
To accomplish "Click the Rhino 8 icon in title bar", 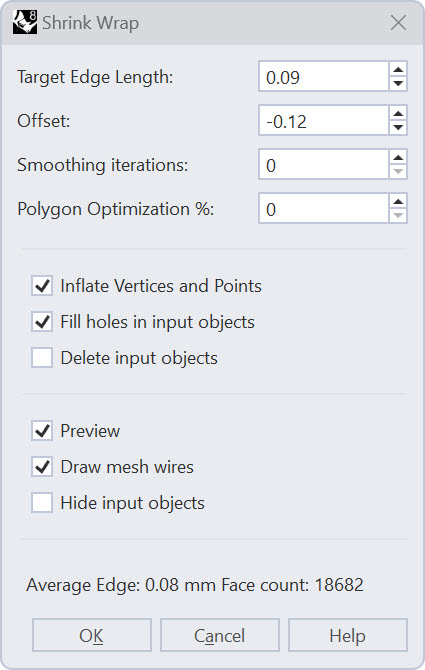I will pos(25,22).
